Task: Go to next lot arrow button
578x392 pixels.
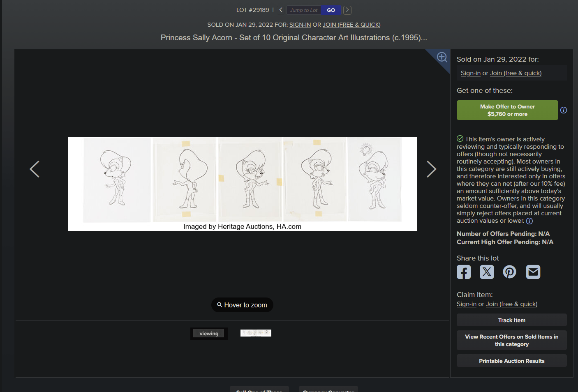Action: pos(347,10)
